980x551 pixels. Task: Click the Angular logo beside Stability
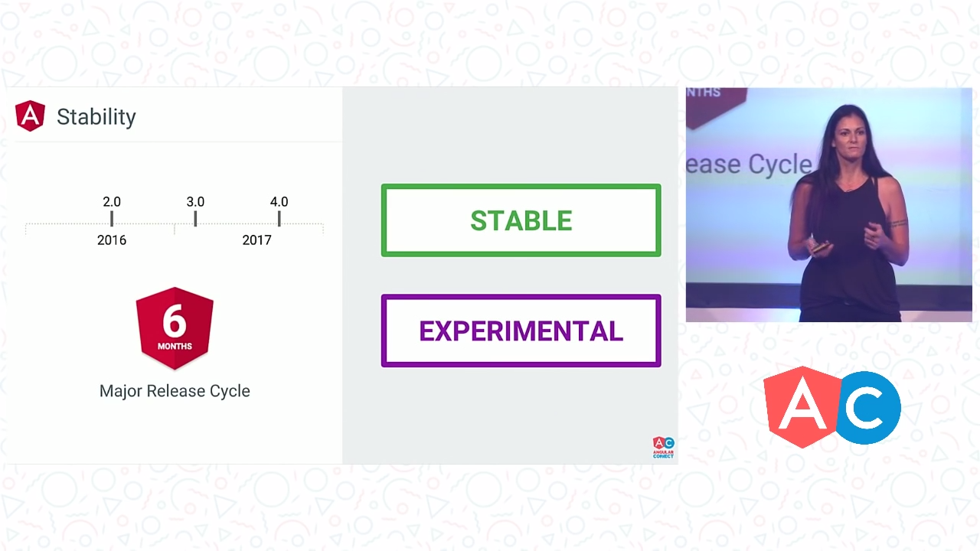pyautogui.click(x=30, y=116)
